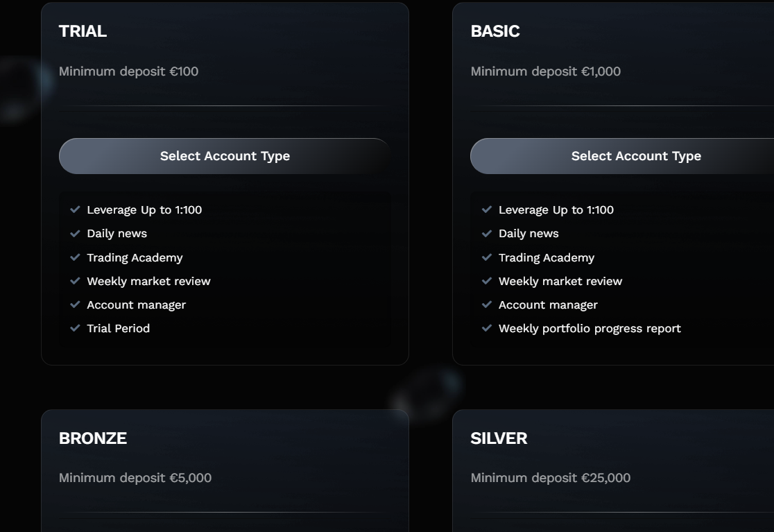Click Minimum deposit €100 text
Screen dimensions: 774x532
click(128, 71)
